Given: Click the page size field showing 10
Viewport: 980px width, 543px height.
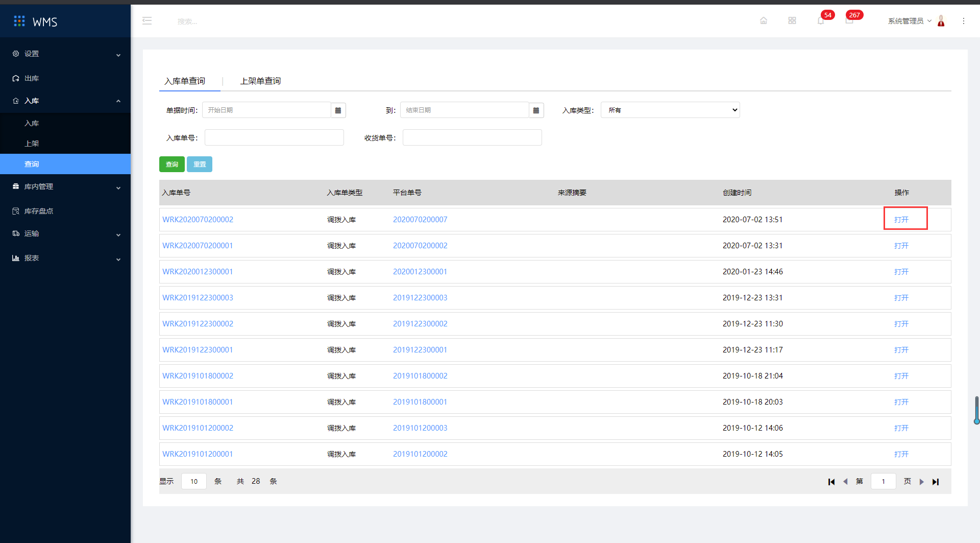Looking at the screenshot, I should pyautogui.click(x=194, y=481).
